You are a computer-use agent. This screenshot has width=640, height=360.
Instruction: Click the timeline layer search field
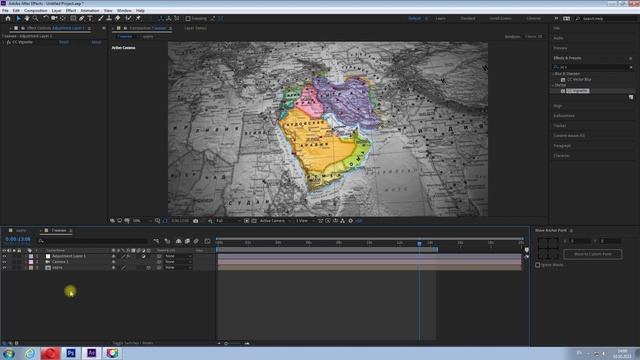[x=93, y=241]
